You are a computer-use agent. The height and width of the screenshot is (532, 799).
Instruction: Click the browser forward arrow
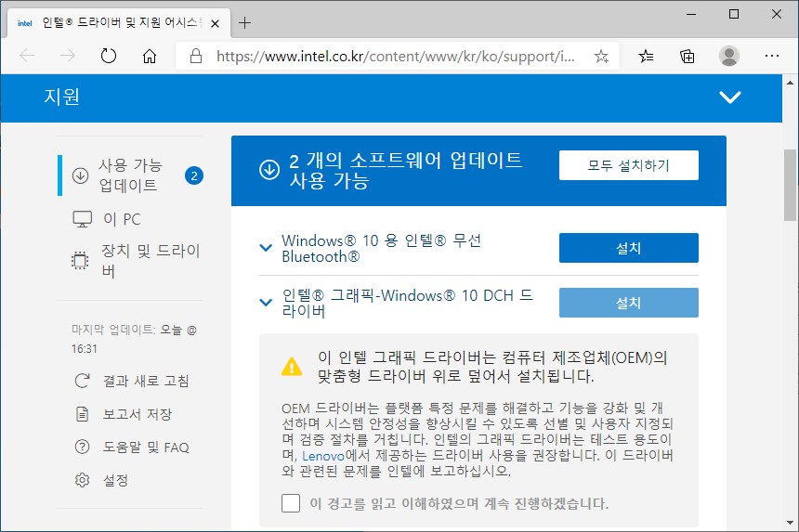pos(67,56)
